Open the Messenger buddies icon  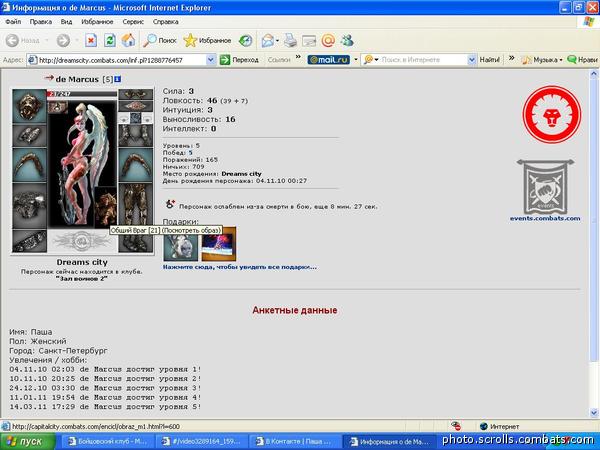click(347, 40)
